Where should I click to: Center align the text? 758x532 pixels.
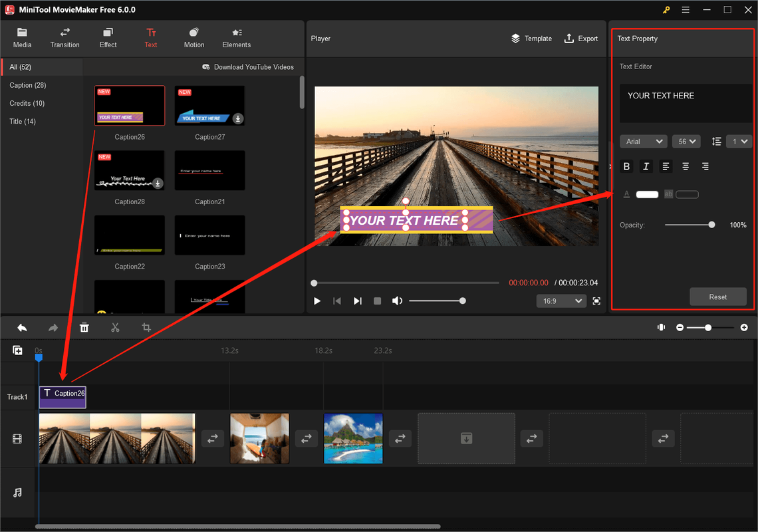(686, 166)
